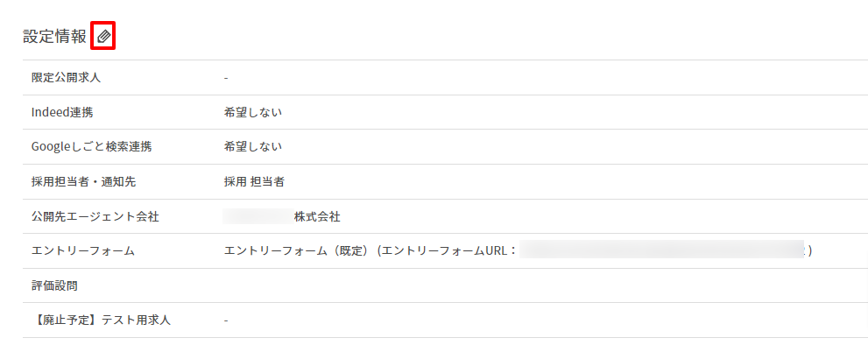The height and width of the screenshot is (352, 868).
Task: Click the 株式会社 agent company value
Action: 317,216
